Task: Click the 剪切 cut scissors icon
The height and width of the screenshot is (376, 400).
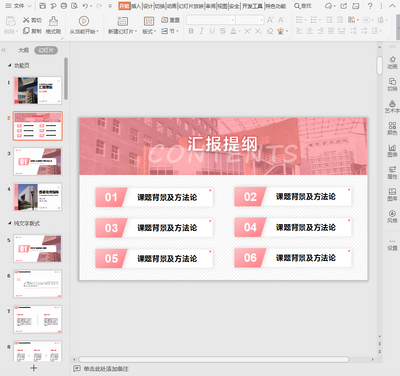Action: point(26,20)
